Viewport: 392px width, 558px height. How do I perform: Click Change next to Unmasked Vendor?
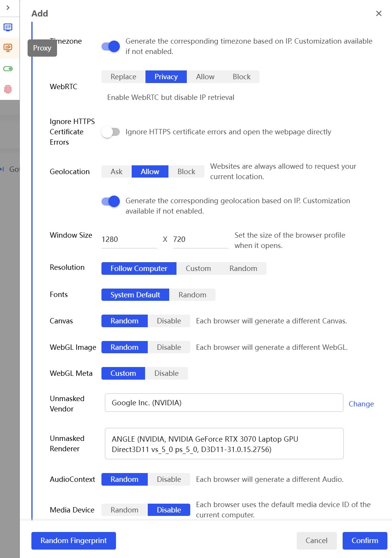(361, 404)
